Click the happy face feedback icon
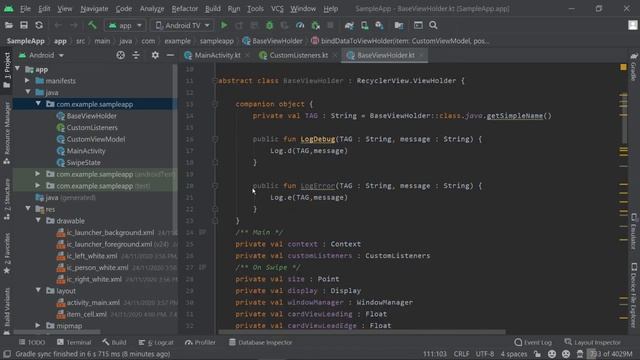The height and width of the screenshot is (360, 640). pyautogui.click(x=552, y=354)
